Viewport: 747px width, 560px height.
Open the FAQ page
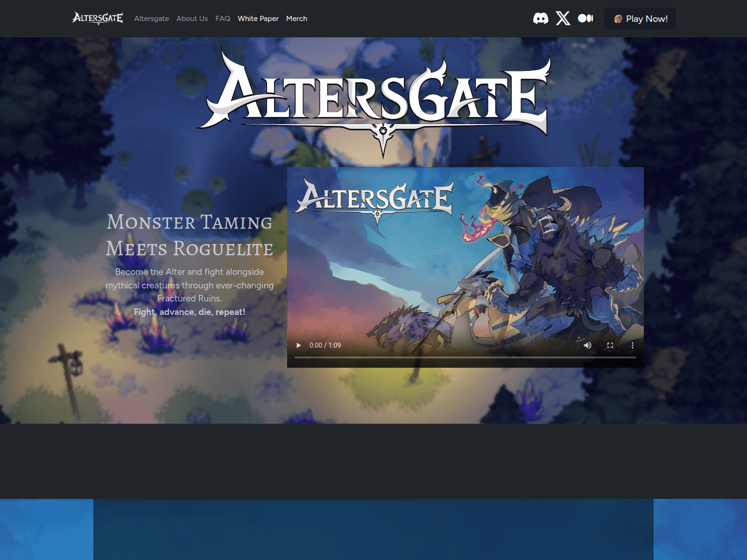tap(223, 19)
